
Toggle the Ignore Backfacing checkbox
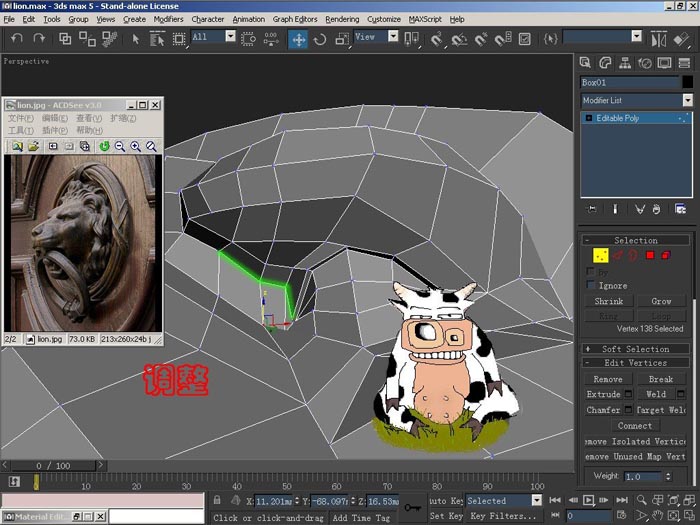591,284
